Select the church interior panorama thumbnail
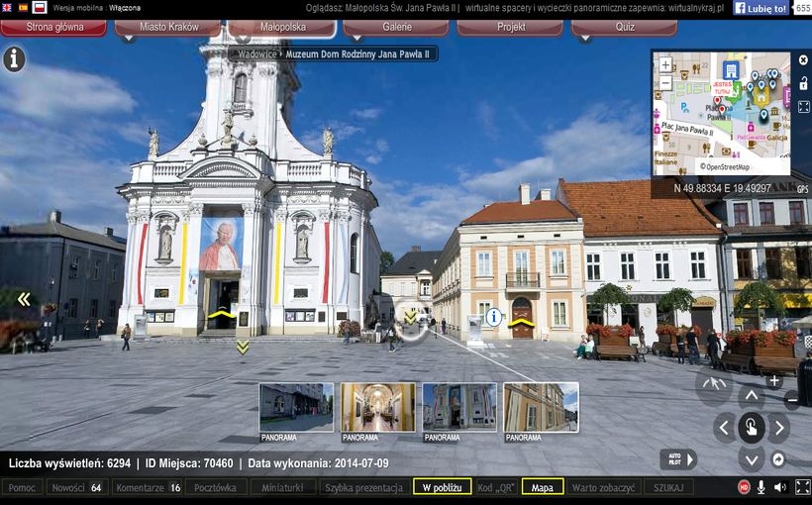 (377, 407)
